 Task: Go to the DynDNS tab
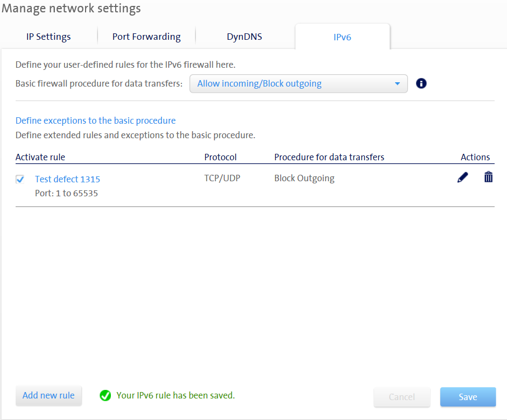(244, 37)
